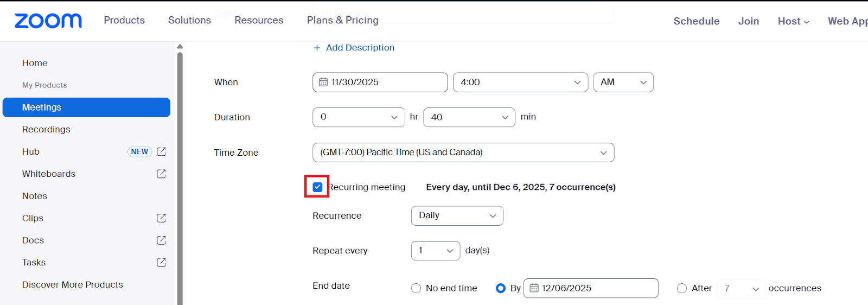Go to Recordings in sidebar
This screenshot has width=868, height=305.
point(46,130)
